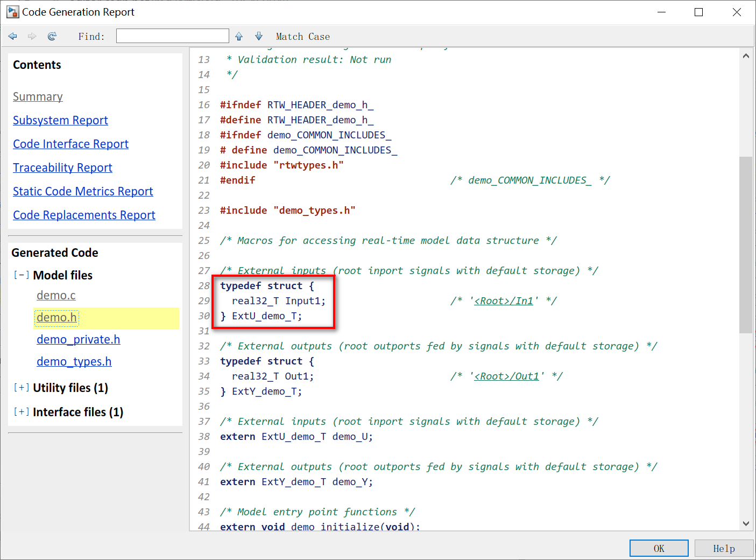Image resolution: width=756 pixels, height=560 pixels.
Task: Click the Code Generation Report title icon
Action: (12, 12)
